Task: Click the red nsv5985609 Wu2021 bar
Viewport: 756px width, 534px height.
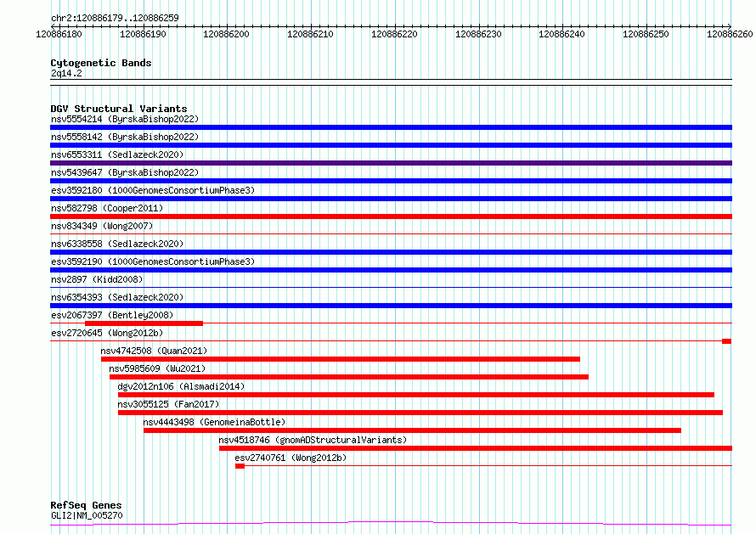Action: [x=349, y=377]
